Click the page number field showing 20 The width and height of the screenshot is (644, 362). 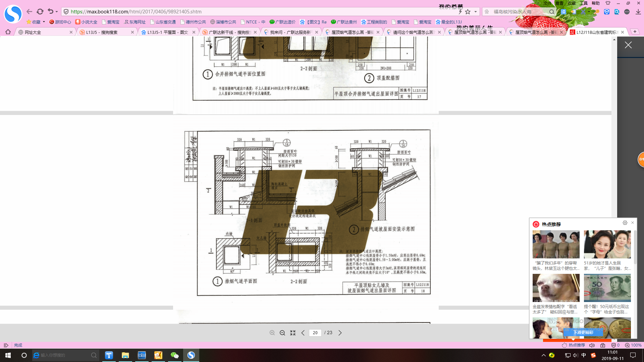tap(315, 333)
